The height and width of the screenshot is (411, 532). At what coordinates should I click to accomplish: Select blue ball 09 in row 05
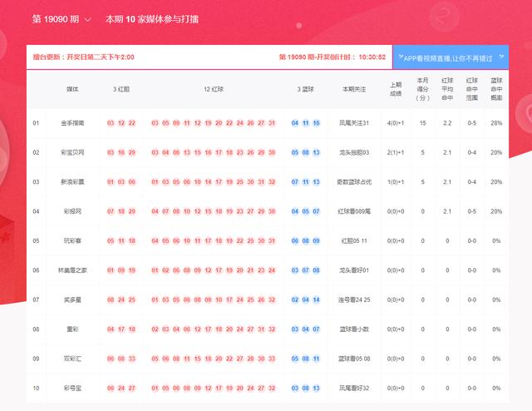click(316, 240)
